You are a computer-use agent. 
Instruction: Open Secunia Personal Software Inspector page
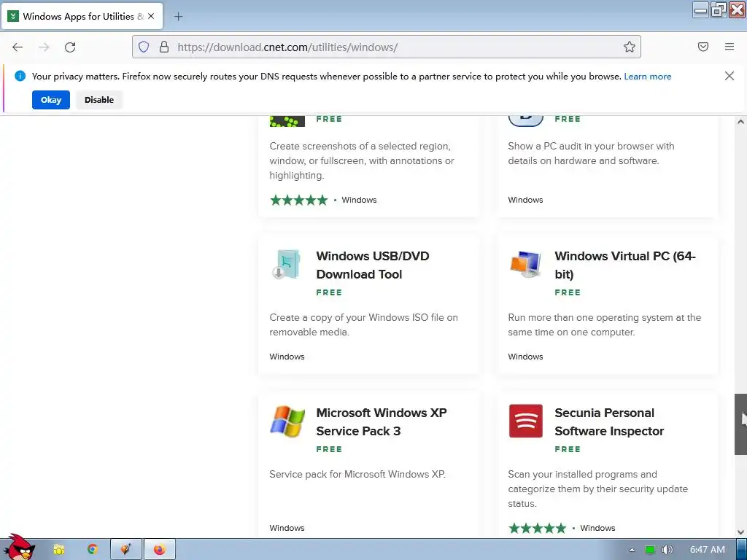609,422
